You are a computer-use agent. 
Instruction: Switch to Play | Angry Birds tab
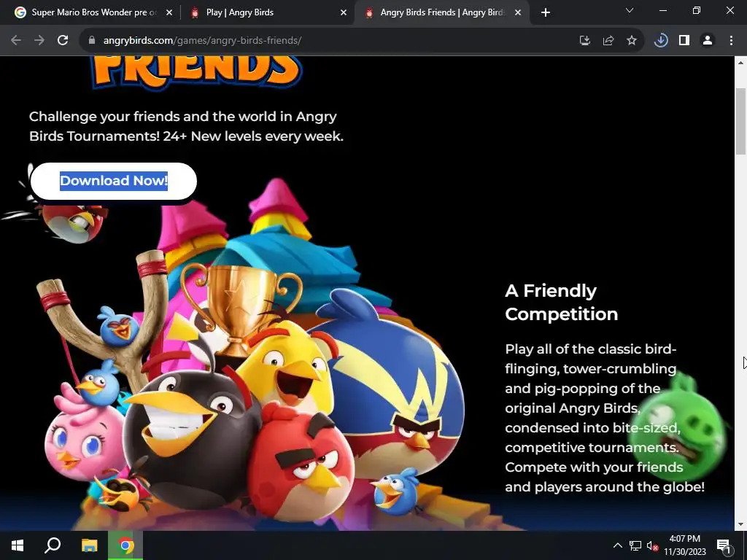click(267, 13)
